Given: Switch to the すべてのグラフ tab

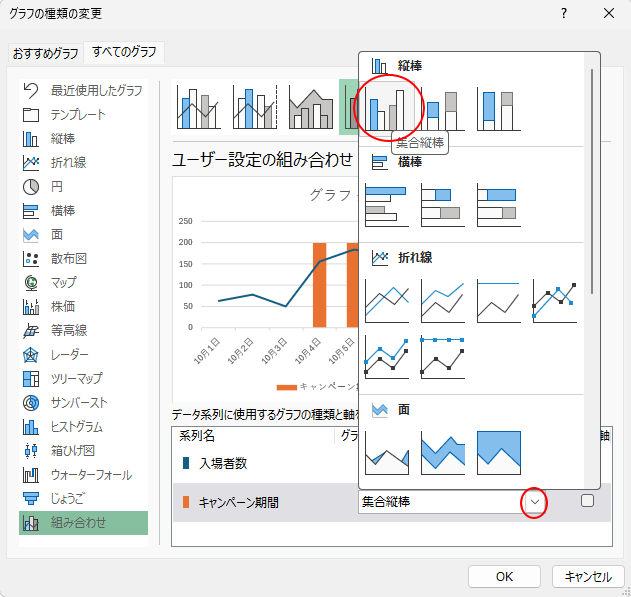Looking at the screenshot, I should coord(125,52).
